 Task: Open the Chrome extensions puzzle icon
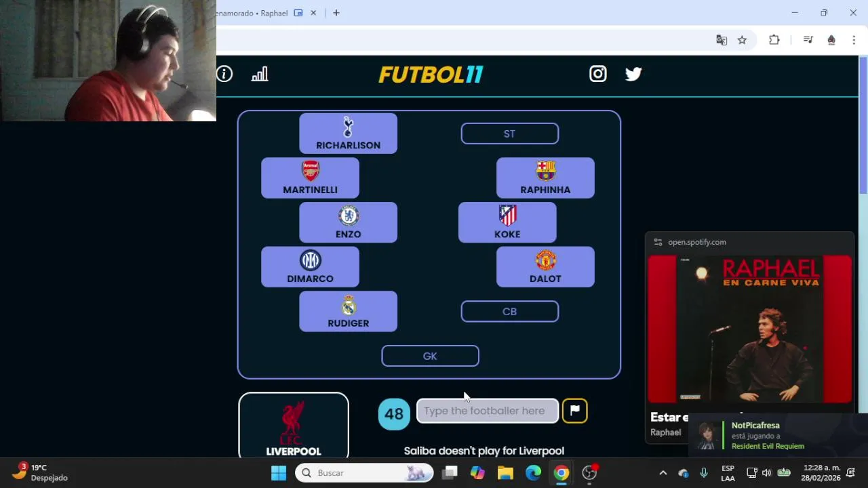coord(774,40)
